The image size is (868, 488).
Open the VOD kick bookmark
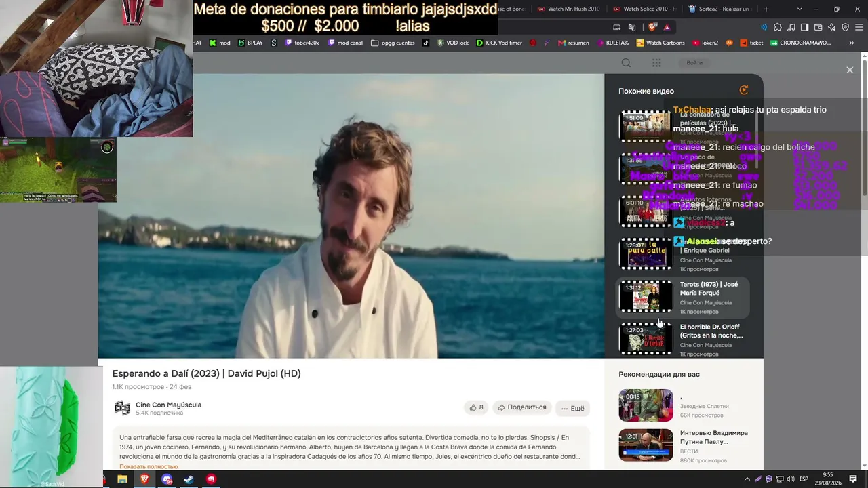tap(452, 43)
